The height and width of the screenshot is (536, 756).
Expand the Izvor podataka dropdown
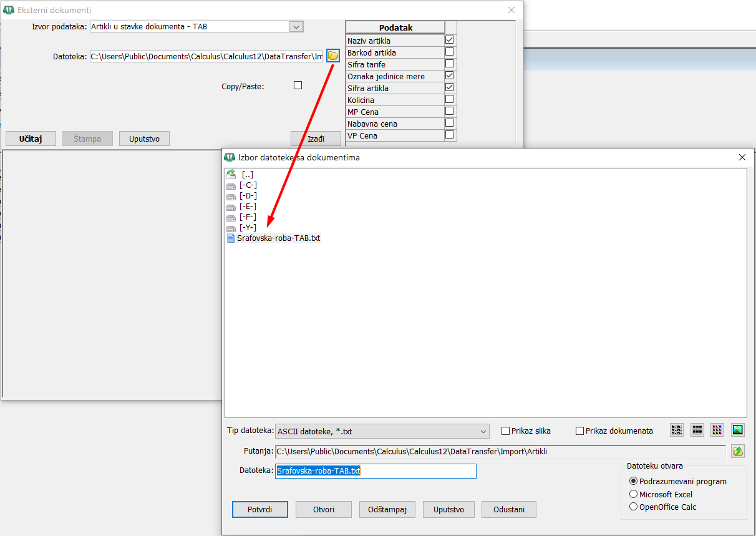[296, 27]
